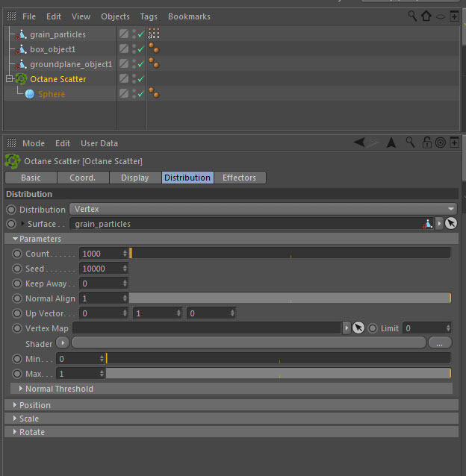Click the back arrow in Attribute Manager

tap(359, 142)
